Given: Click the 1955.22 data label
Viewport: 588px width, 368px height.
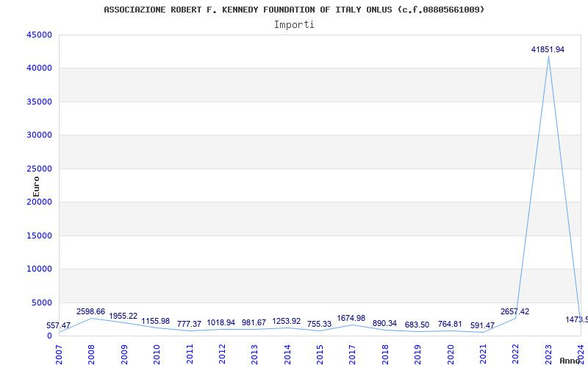Looking at the screenshot, I should [123, 316].
